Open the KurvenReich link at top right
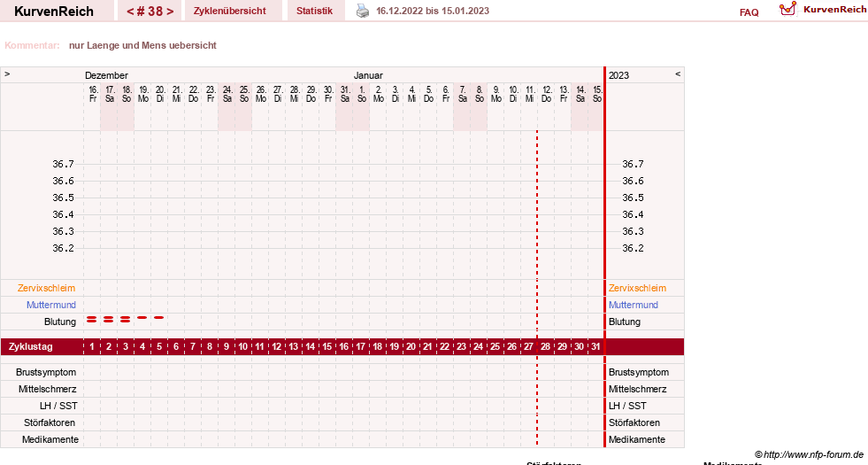This screenshot has height=465, width=868. pos(834,10)
